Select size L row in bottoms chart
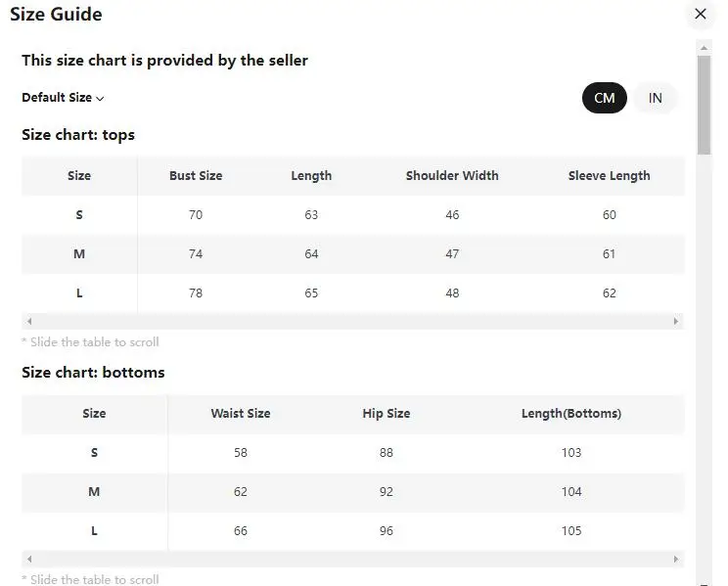Screen dimensions: 728x586 coord(94,531)
